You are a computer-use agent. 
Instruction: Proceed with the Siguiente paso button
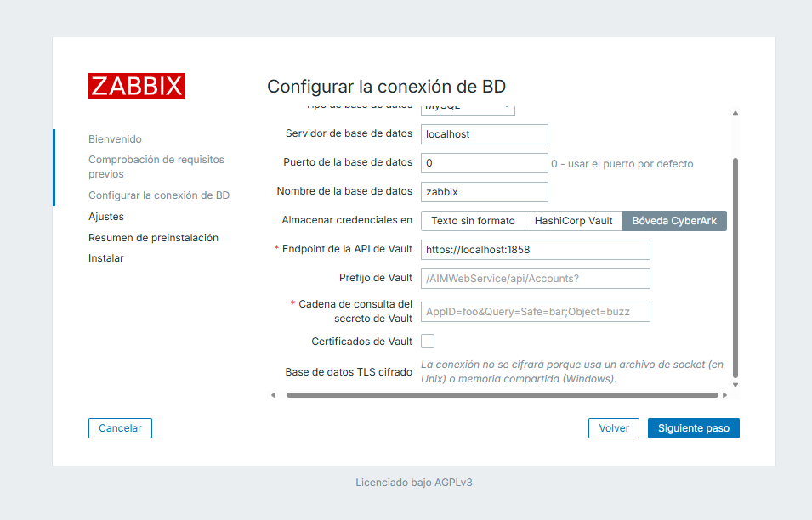point(694,428)
